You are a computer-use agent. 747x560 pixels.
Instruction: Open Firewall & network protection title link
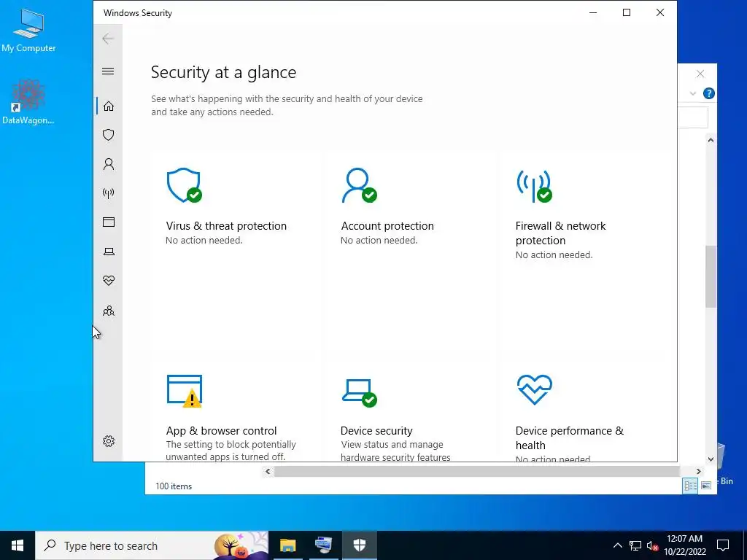561,233
